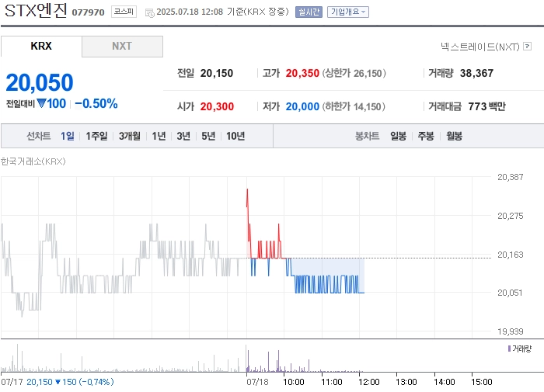The image size is (544, 392).
Task: Select the 3년 line chart range
Action: click(x=183, y=136)
